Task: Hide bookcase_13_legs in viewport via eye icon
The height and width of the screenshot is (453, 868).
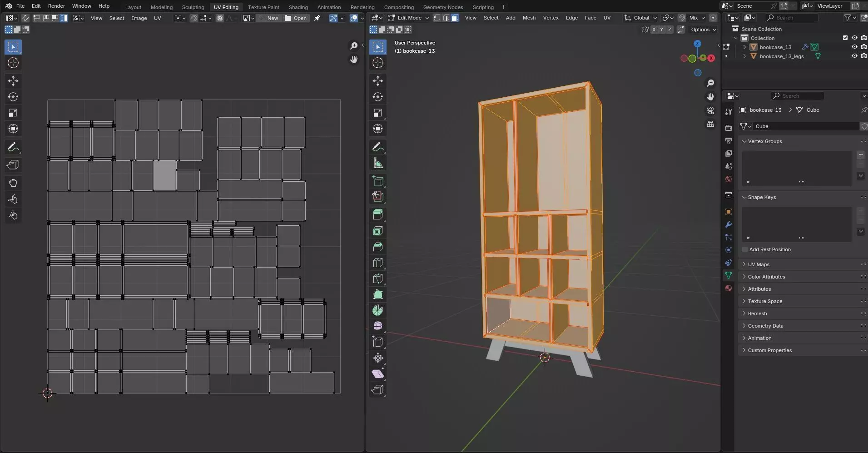Action: coord(854,56)
